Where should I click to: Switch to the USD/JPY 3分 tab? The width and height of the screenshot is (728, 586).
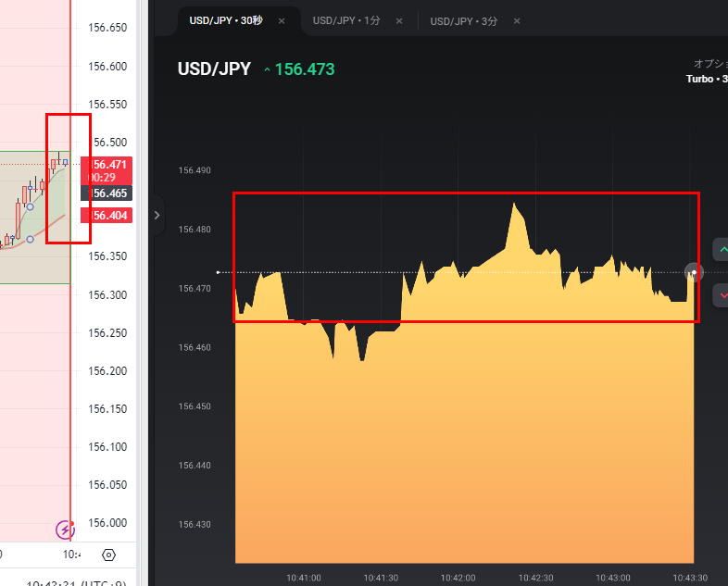463,20
